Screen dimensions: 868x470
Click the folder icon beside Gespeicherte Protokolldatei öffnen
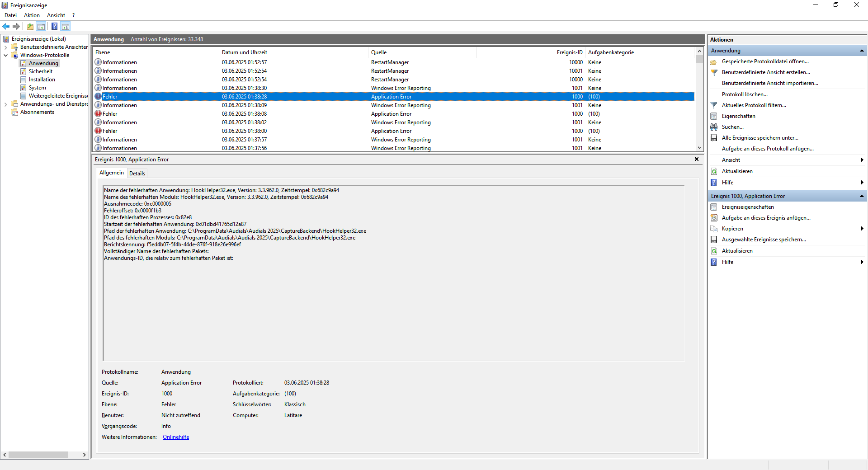click(x=714, y=61)
